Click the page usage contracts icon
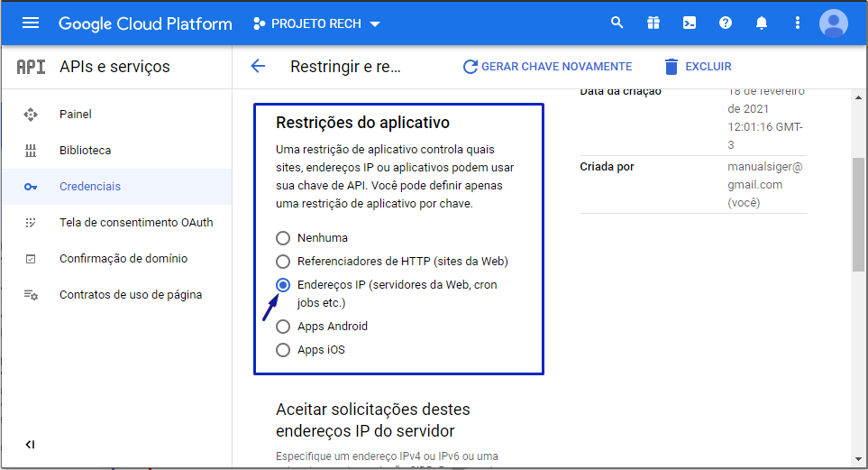The image size is (868, 470). pos(31,295)
